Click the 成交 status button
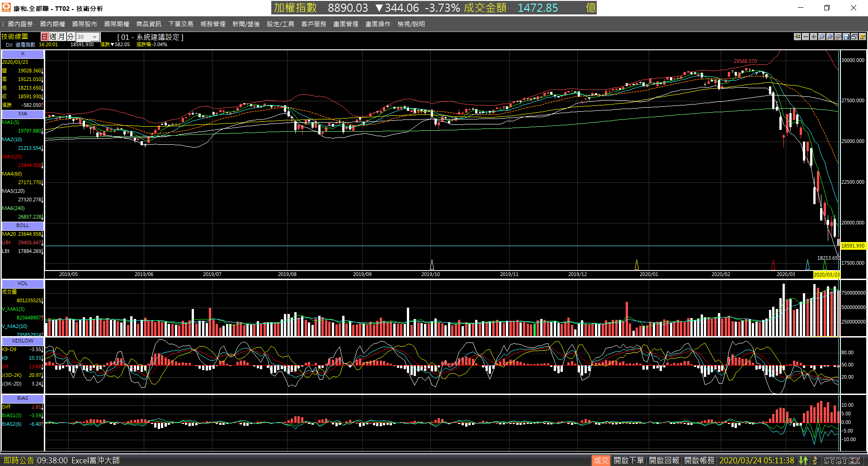868x466 pixels. pos(601,461)
